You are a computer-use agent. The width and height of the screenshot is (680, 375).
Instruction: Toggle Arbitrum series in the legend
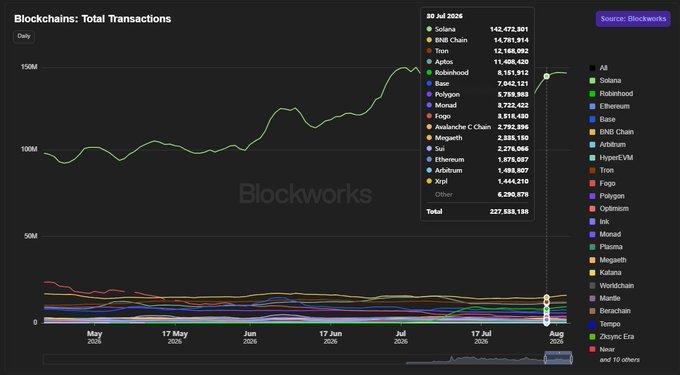[x=608, y=144]
